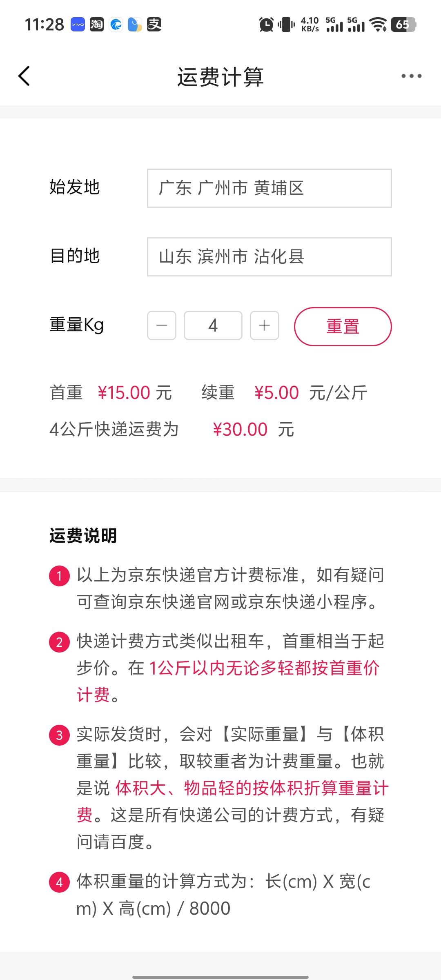
Task: Tap the vibrate mode status icon
Action: coord(286,24)
